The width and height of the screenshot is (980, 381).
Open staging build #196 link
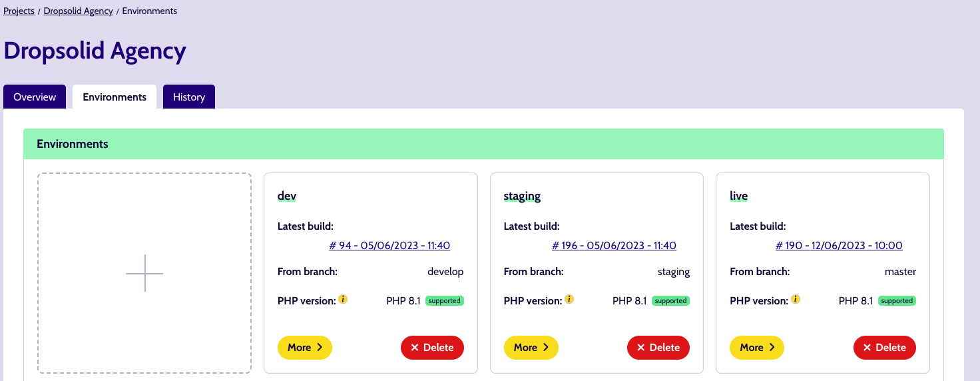tap(614, 246)
